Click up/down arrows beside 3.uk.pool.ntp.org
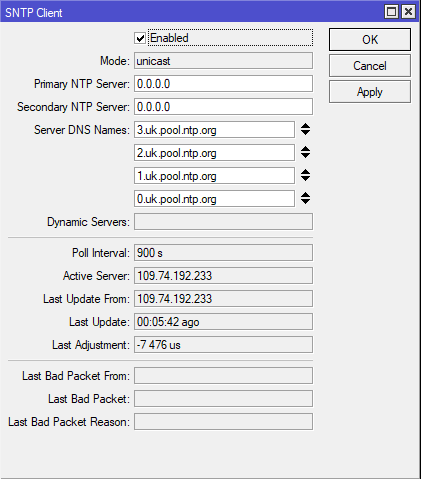Viewport: 422px width, 479px height. (305, 129)
